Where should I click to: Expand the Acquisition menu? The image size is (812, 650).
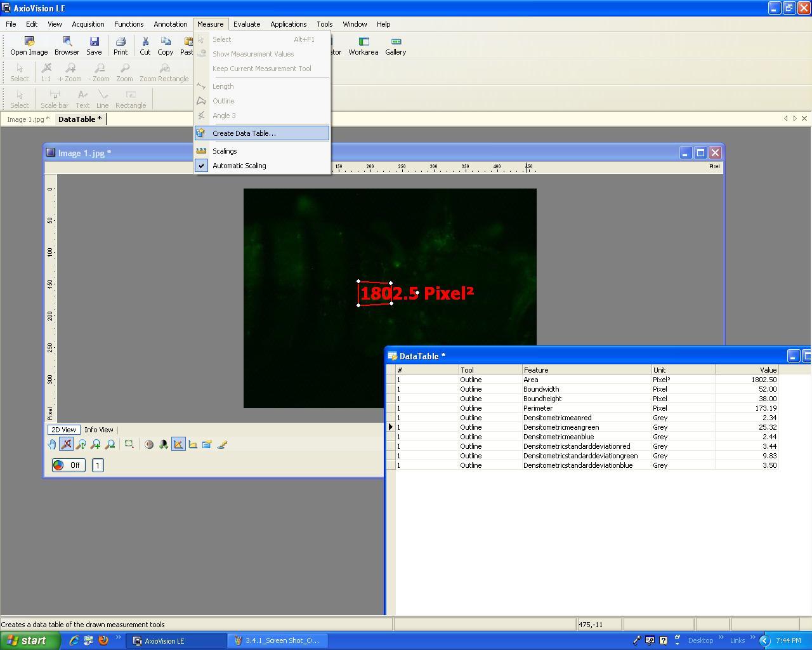click(88, 24)
